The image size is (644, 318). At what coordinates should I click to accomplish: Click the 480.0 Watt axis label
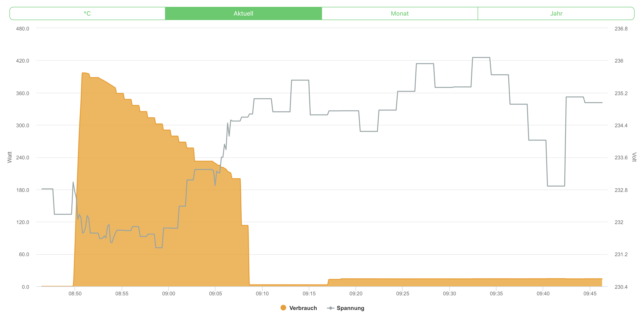coord(22,29)
